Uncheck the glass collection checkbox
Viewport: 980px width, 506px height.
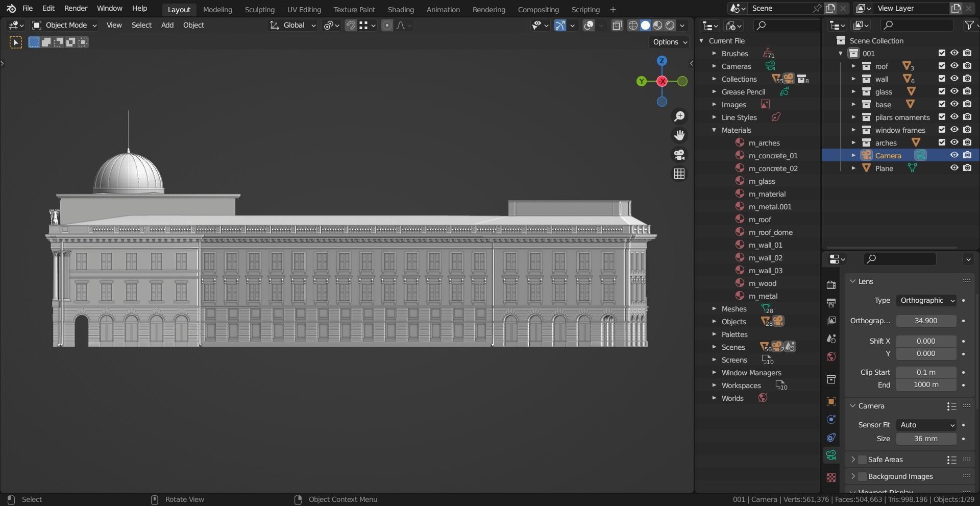pyautogui.click(x=942, y=91)
